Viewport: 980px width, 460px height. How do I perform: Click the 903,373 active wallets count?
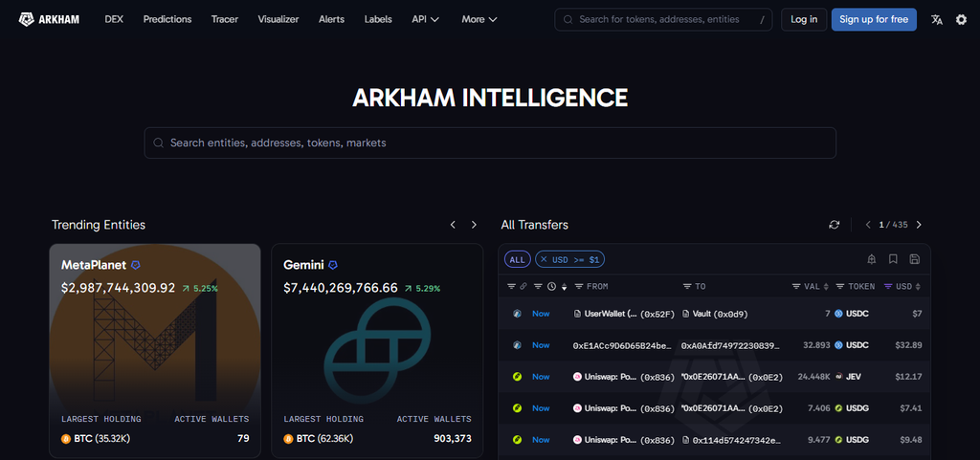(453, 439)
